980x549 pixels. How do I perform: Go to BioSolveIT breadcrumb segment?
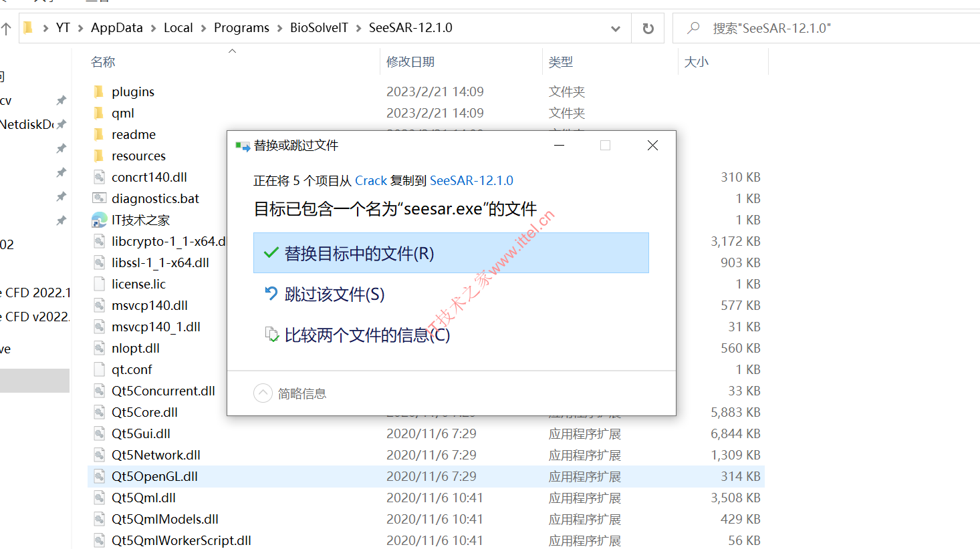tap(319, 27)
